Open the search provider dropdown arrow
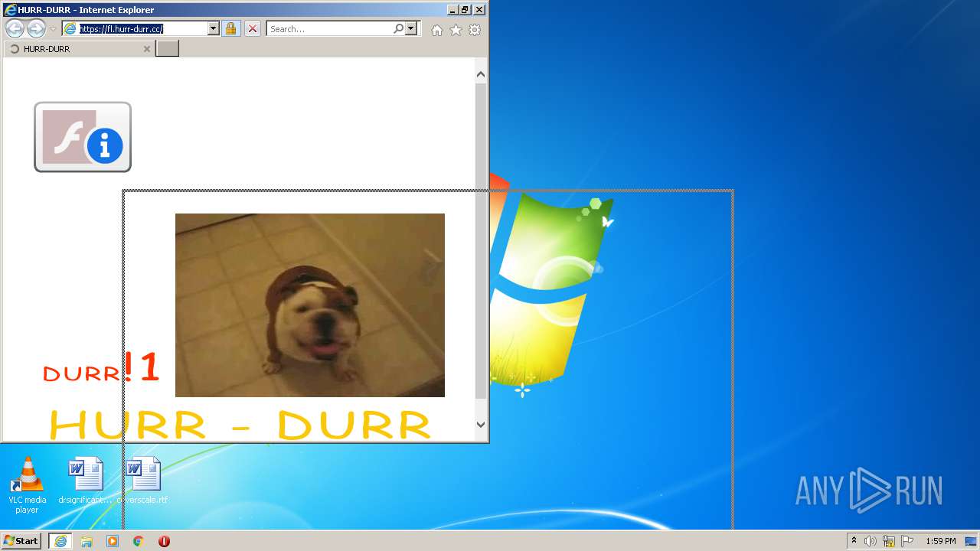 (411, 29)
